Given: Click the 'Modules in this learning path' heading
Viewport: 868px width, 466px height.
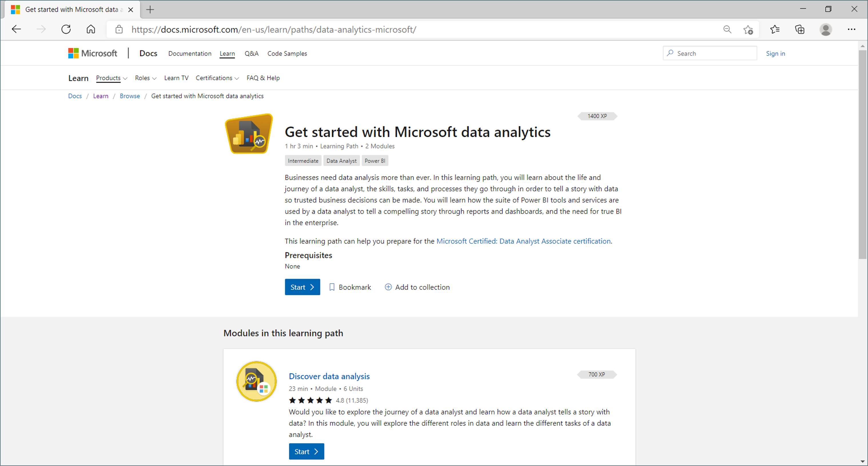Looking at the screenshot, I should click(x=283, y=333).
